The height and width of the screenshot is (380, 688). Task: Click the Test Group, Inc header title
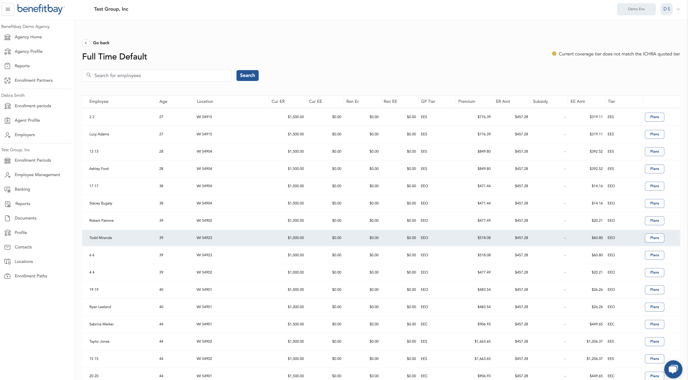111,9
